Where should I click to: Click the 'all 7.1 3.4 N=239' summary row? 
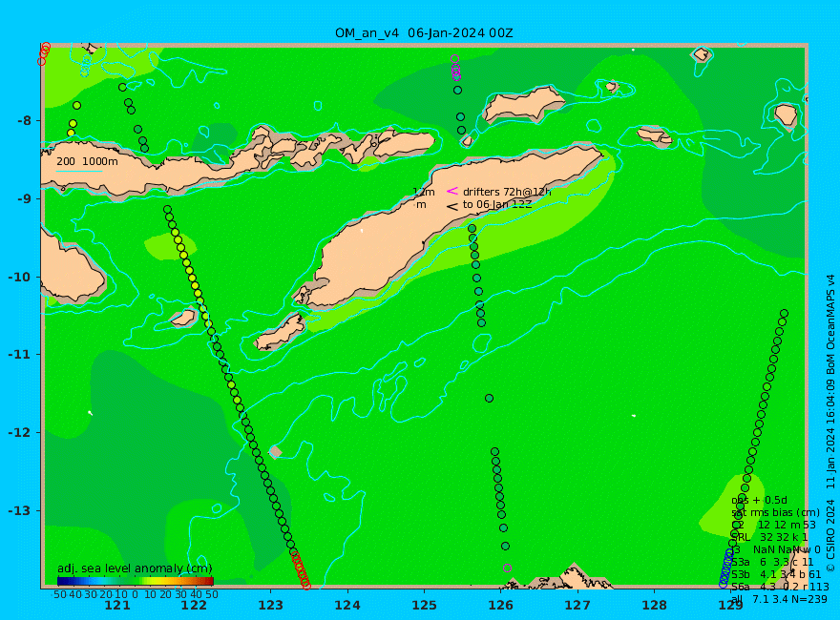click(780, 599)
